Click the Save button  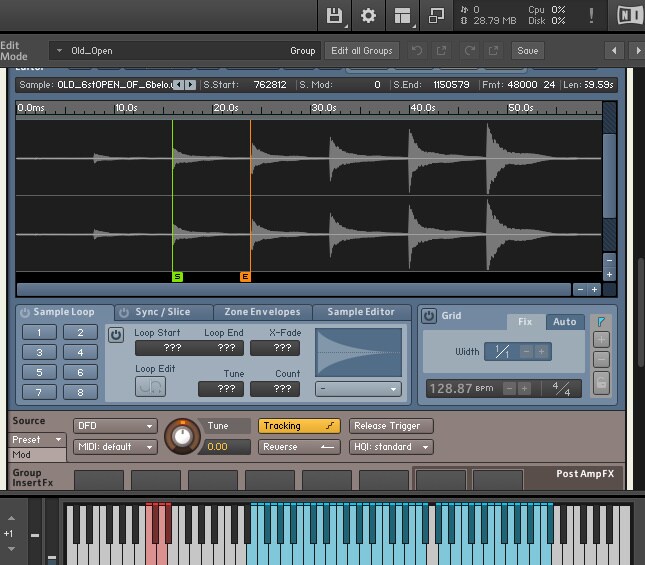point(528,51)
